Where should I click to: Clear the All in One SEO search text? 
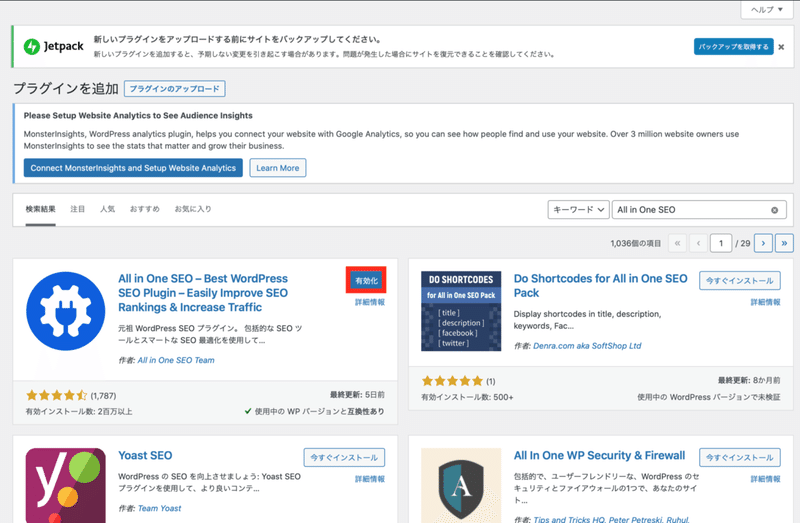click(774, 210)
